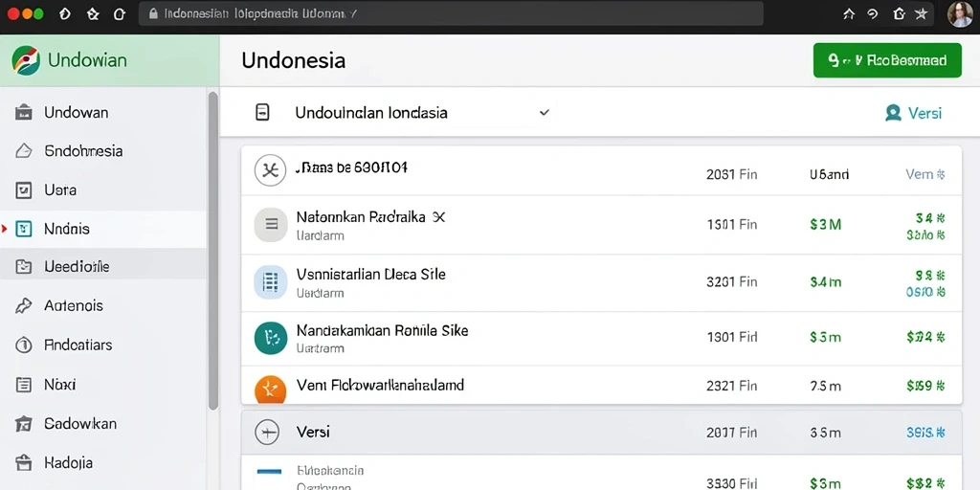Screen dimensions: 980x490
Task: Open the Ueedioifle menu item
Action: pos(77,267)
